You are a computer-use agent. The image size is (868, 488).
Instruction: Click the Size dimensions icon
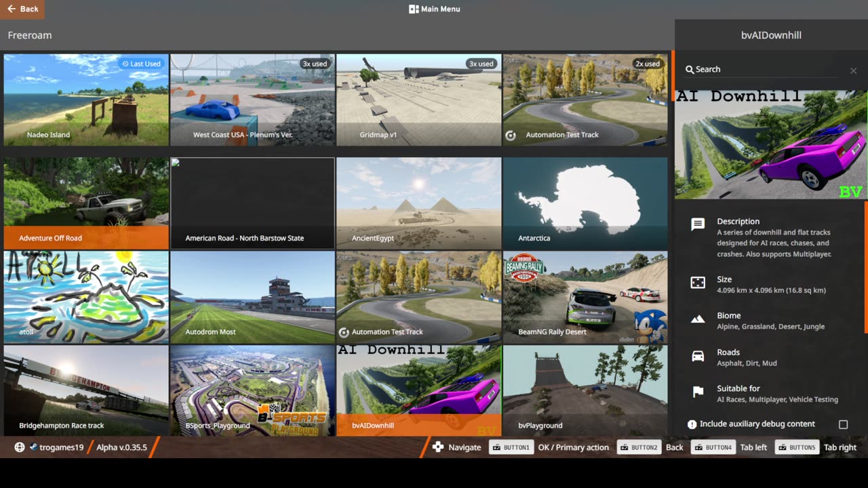[x=698, y=283]
